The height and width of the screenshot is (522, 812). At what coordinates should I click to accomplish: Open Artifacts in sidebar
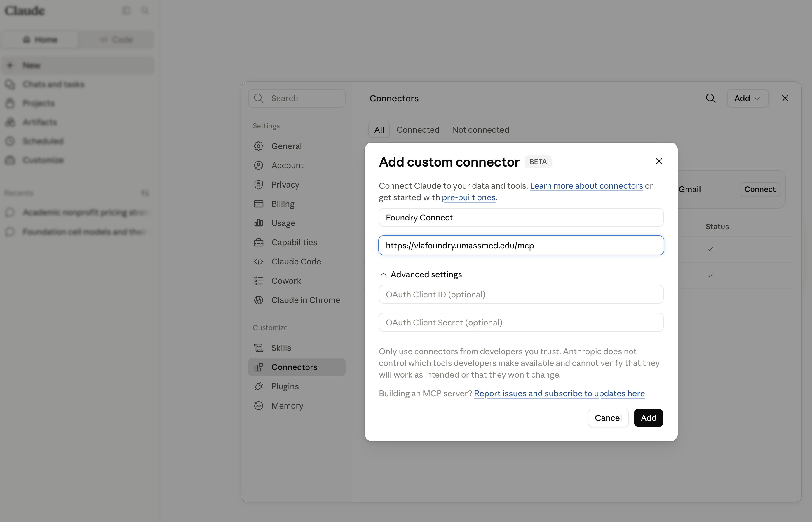pos(78,122)
